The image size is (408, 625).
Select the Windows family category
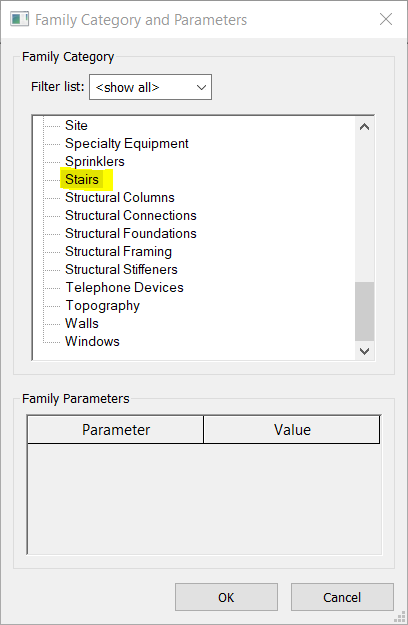(92, 341)
